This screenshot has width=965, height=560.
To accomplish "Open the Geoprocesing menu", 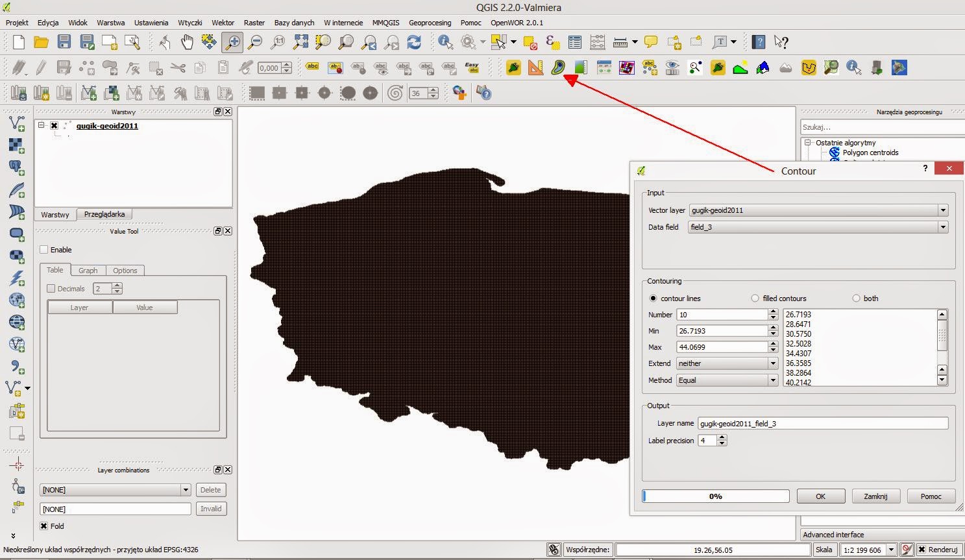I will [430, 23].
